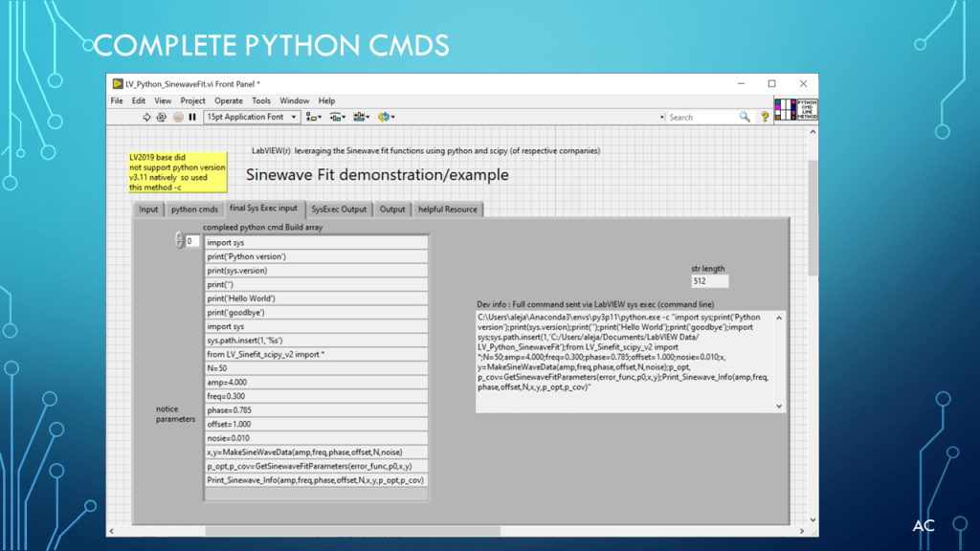The width and height of the screenshot is (980, 551).
Task: Click the search magnifier icon
Action: click(x=745, y=117)
